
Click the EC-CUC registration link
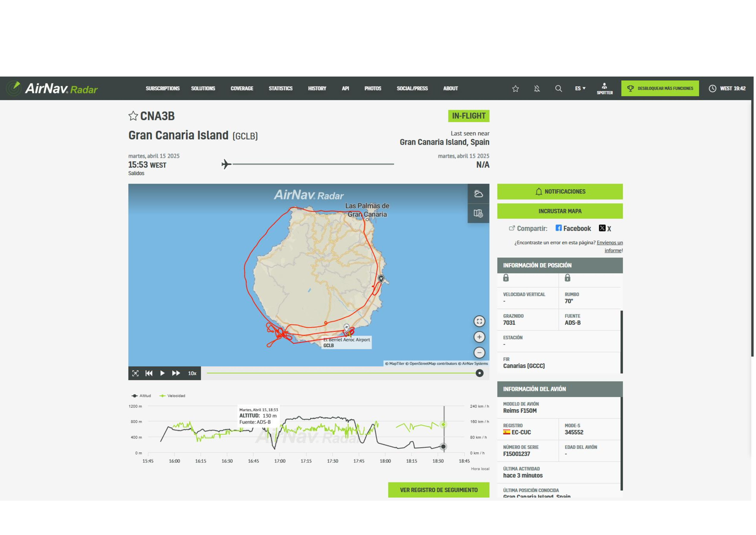(521, 433)
